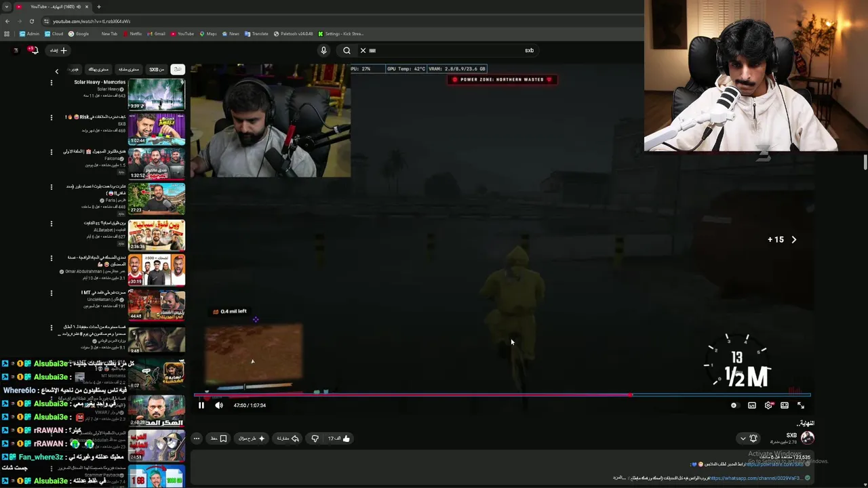Open the Risk video thumbnail lasting 1:02:44

point(157,129)
